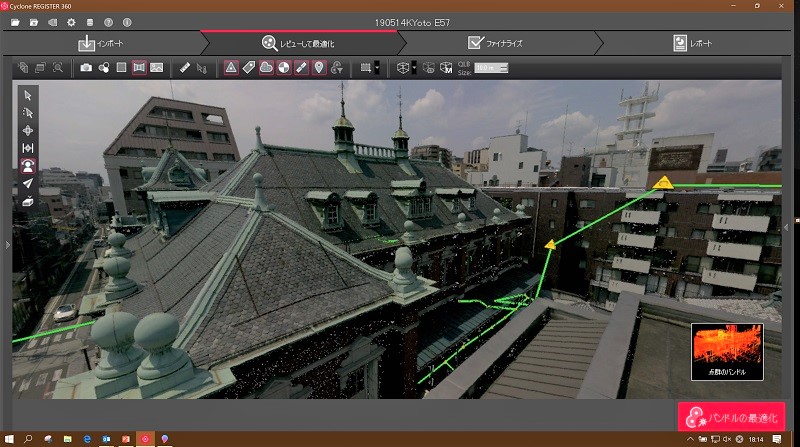Screen dimensions: 800x447
Task: Click the バンドルの最適化 button
Action: click(x=731, y=416)
